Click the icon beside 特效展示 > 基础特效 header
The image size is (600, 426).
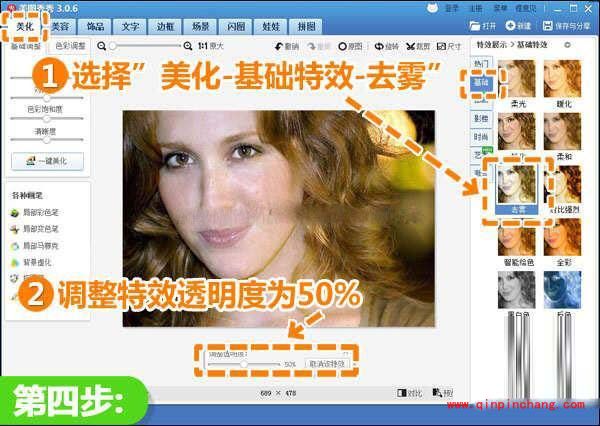pyautogui.click(x=567, y=45)
